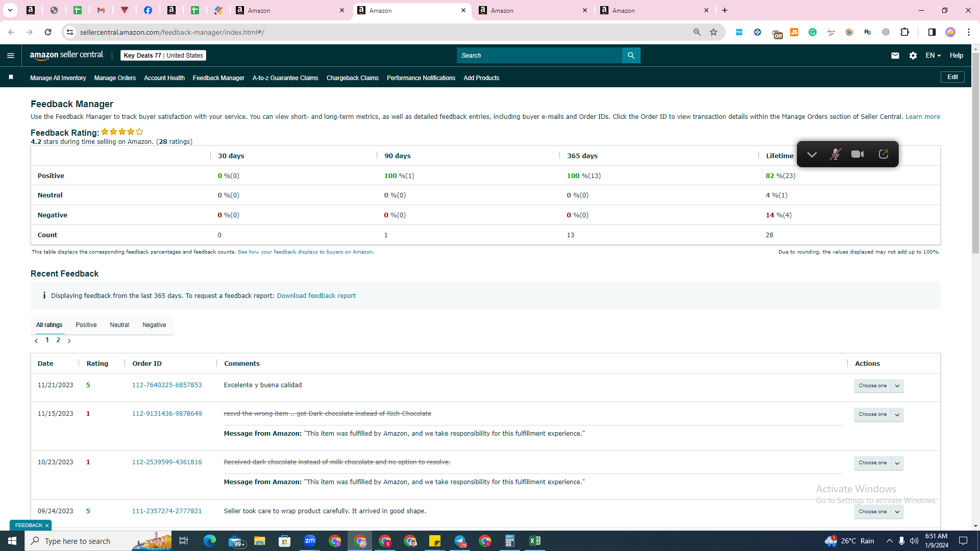Open Choose one dropdown for 10/23/2023 feedback
The image size is (980, 551).
(878, 463)
